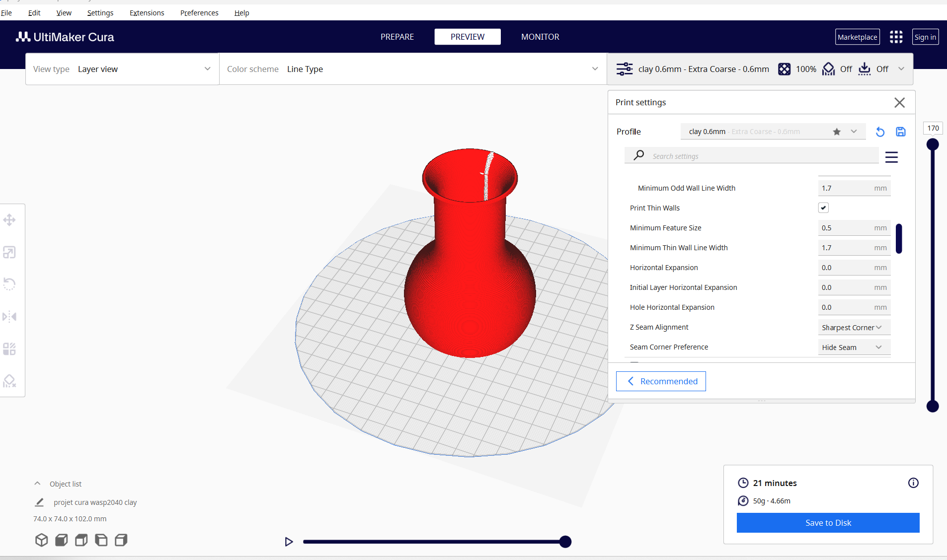947x560 pixels.
Task: Click the Search settings field
Action: click(760, 156)
